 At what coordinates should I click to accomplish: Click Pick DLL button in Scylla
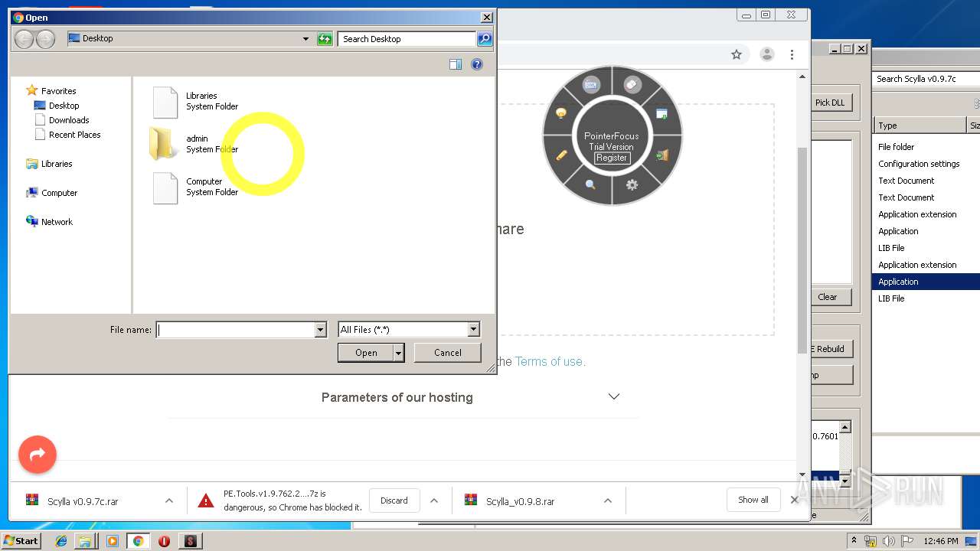pos(830,103)
